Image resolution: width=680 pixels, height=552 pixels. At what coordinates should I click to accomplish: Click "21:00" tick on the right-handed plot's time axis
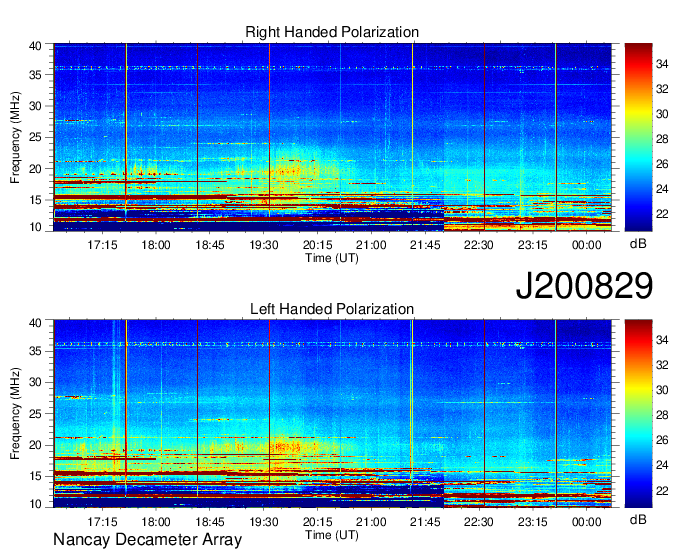point(371,245)
